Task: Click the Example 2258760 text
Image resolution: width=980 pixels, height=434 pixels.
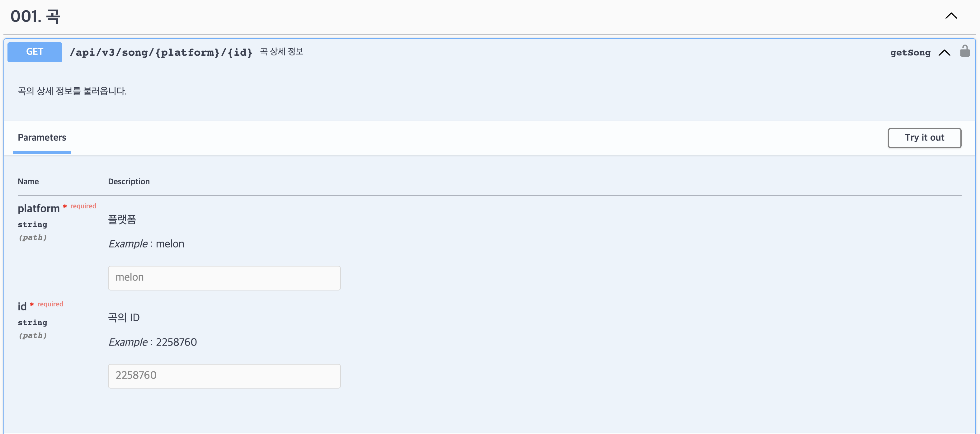Action: tap(153, 342)
